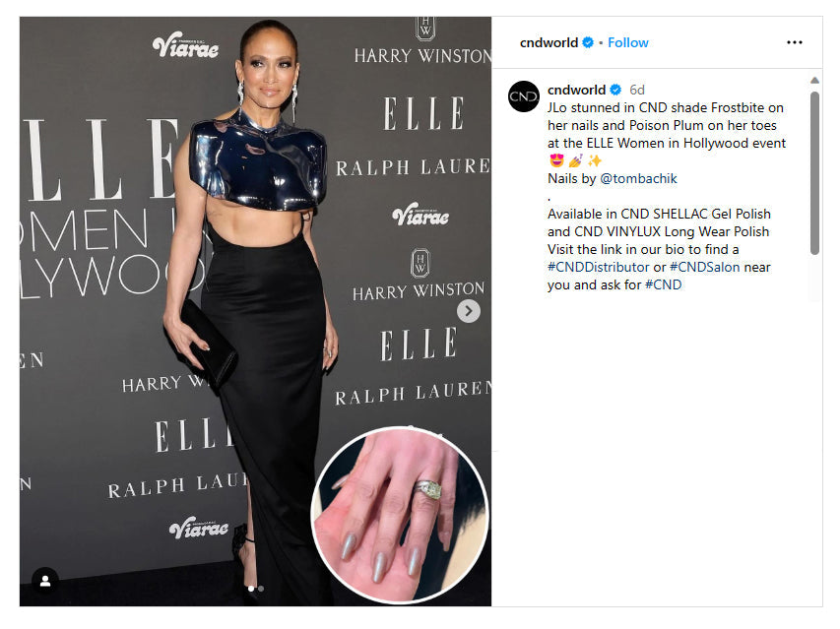Open CND profile avatar beside caption
This screenshot has height=629, width=840.
point(523,96)
